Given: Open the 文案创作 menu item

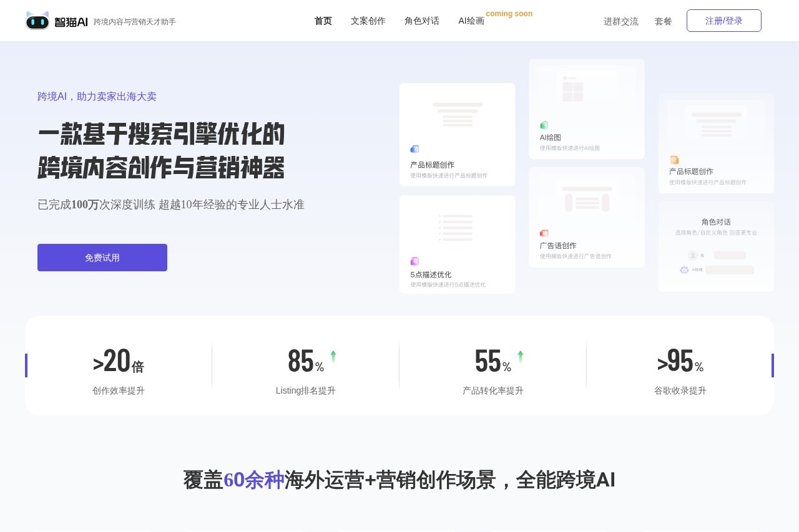Looking at the screenshot, I should [368, 21].
